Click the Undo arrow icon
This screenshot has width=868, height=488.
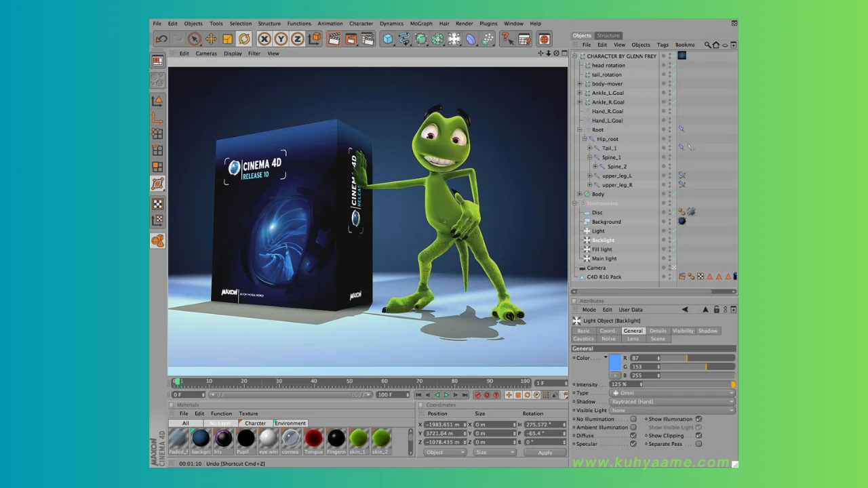click(x=161, y=39)
